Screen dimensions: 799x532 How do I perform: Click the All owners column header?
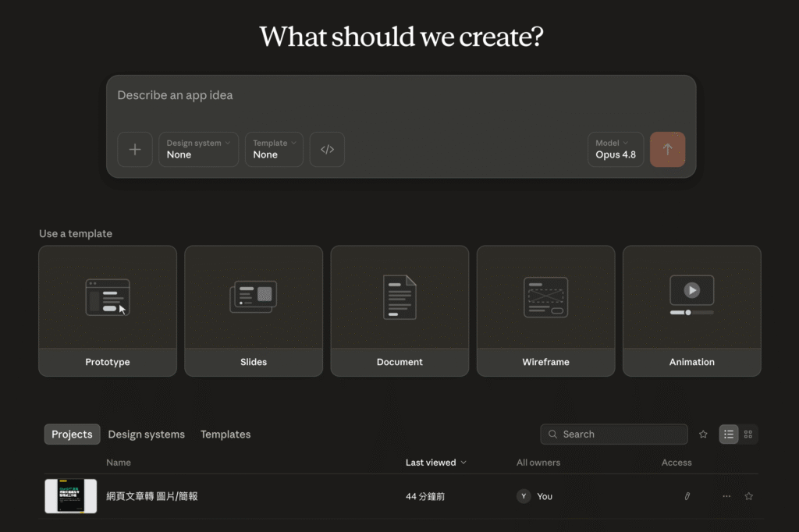[538, 463]
